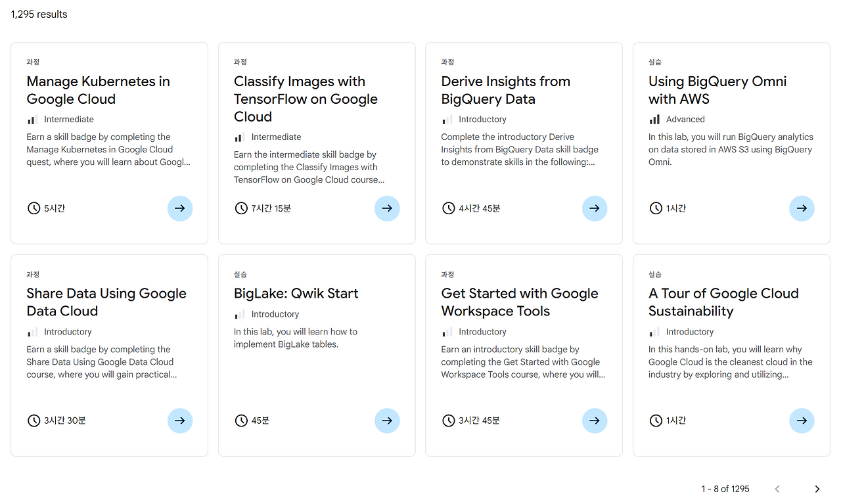Open Manage Kubernetes course via arrow button
Screen dimensions: 841x504
180,208
